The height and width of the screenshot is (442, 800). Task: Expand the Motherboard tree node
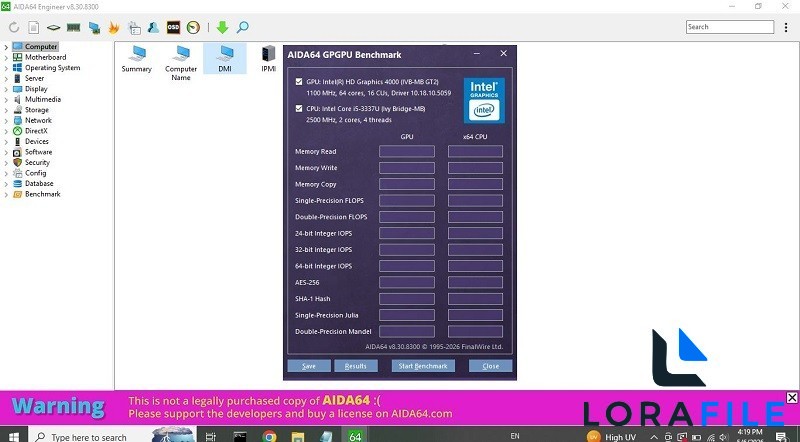coord(6,58)
